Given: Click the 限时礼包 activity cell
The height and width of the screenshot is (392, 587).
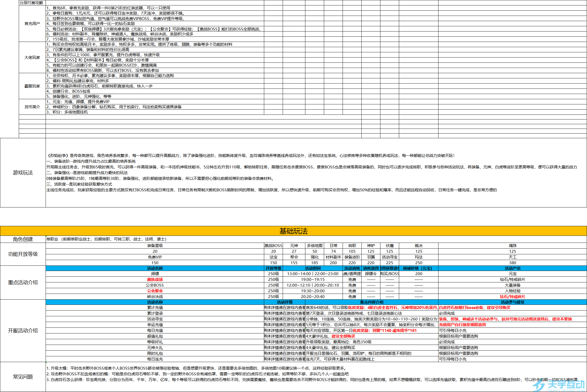Looking at the screenshot, I should tap(155, 353).
